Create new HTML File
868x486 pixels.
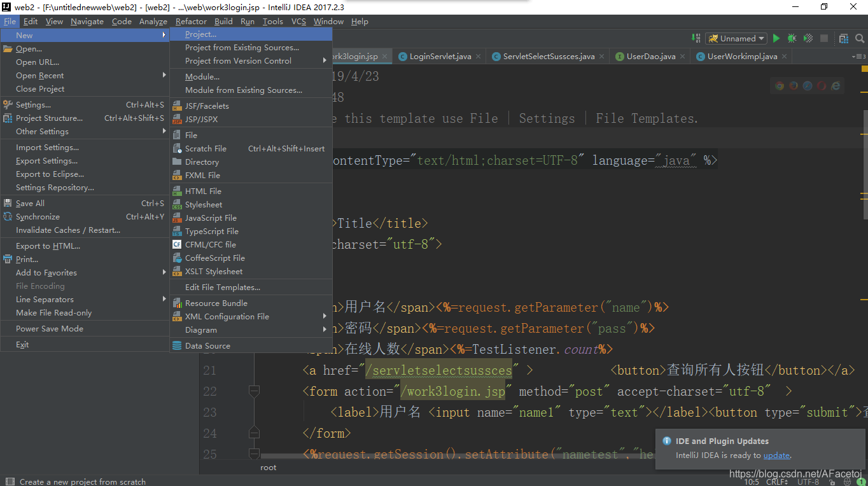click(x=251, y=191)
